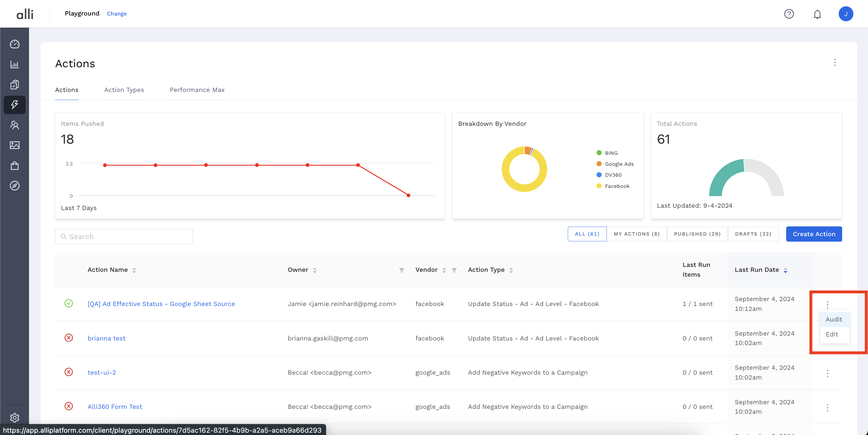Screen dimensions: 868x435
Task: Click the audience people sidebar icon
Action: (14, 125)
